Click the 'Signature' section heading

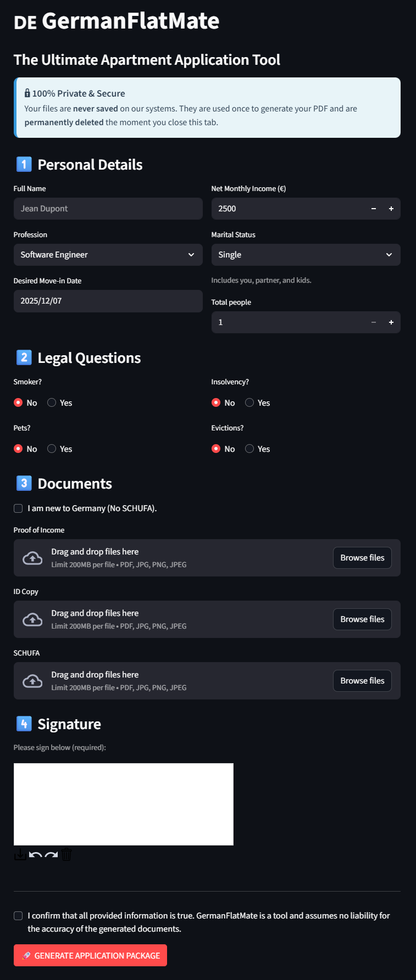click(x=69, y=724)
